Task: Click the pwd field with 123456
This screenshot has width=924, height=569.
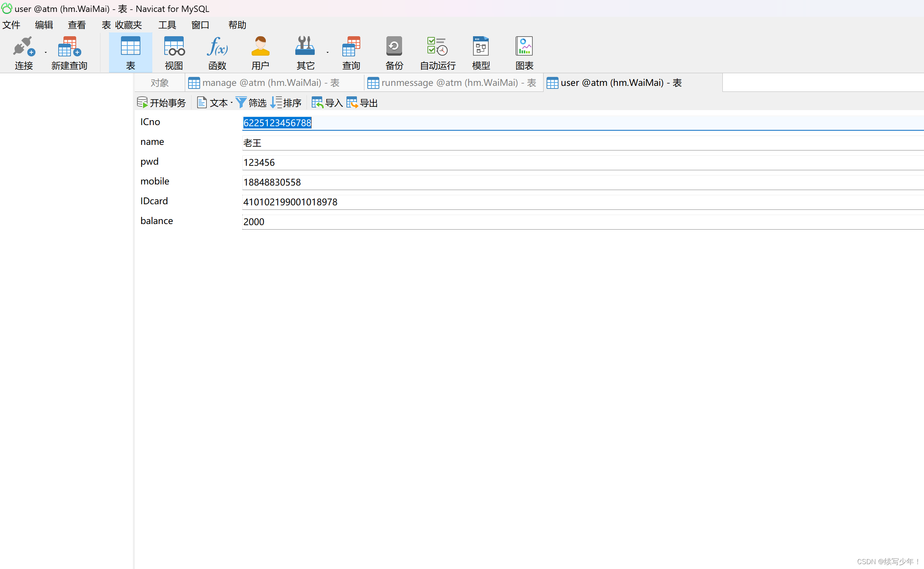Action: coord(583,162)
